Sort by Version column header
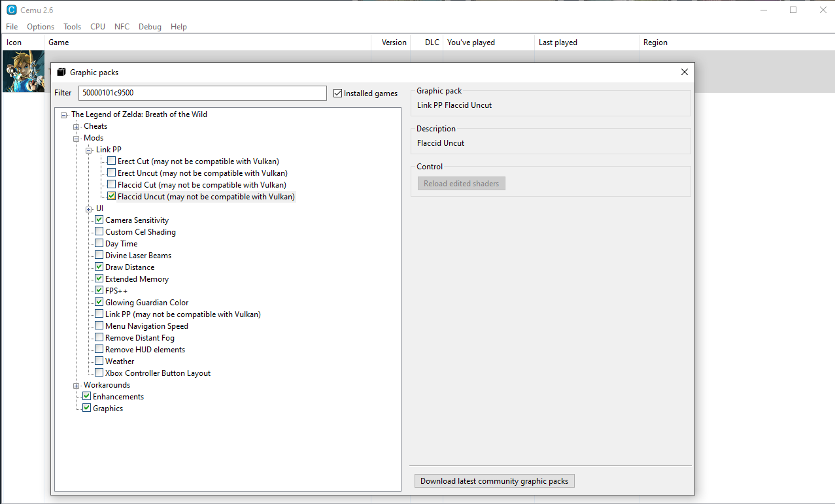 pyautogui.click(x=390, y=42)
